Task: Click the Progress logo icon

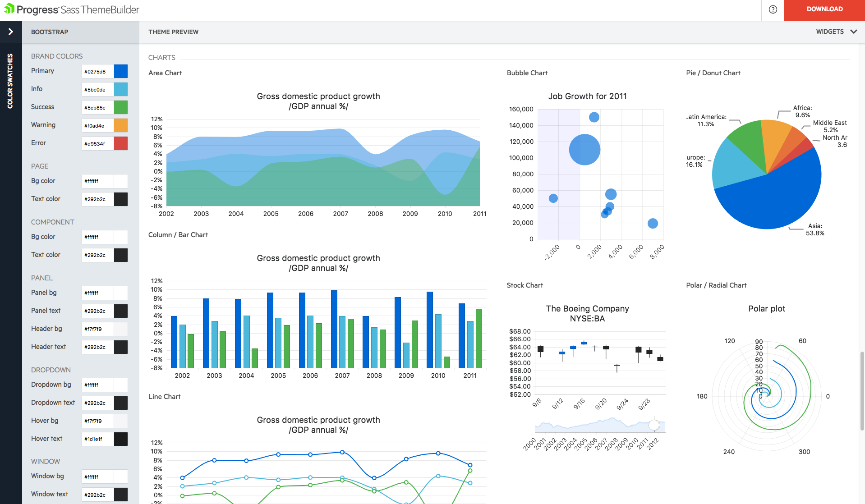Action: (9, 9)
